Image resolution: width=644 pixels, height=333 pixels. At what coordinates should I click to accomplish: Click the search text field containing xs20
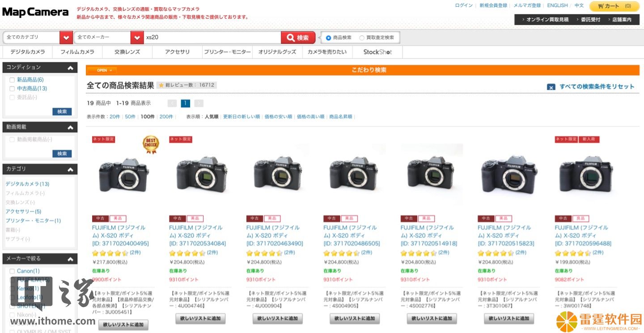click(212, 38)
